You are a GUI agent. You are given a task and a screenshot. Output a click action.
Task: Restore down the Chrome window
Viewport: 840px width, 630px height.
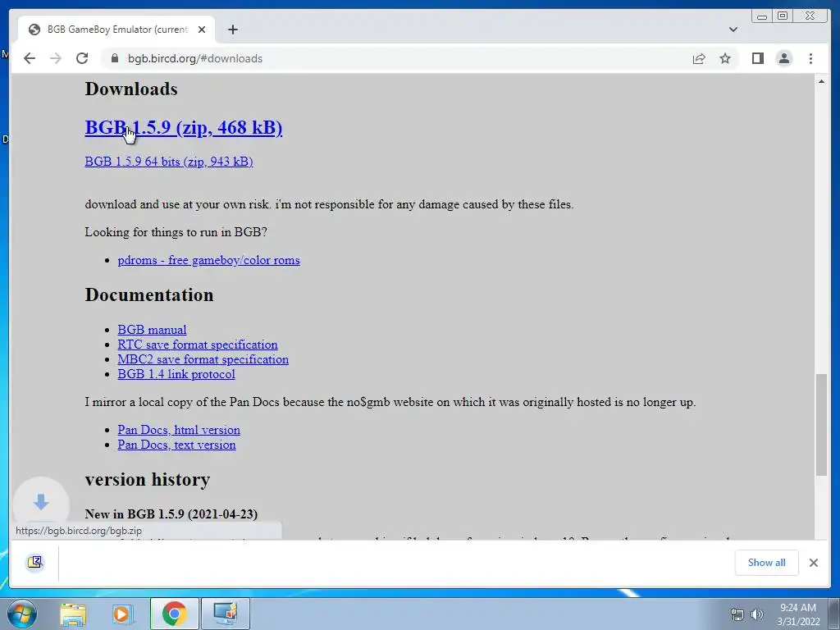(x=782, y=16)
